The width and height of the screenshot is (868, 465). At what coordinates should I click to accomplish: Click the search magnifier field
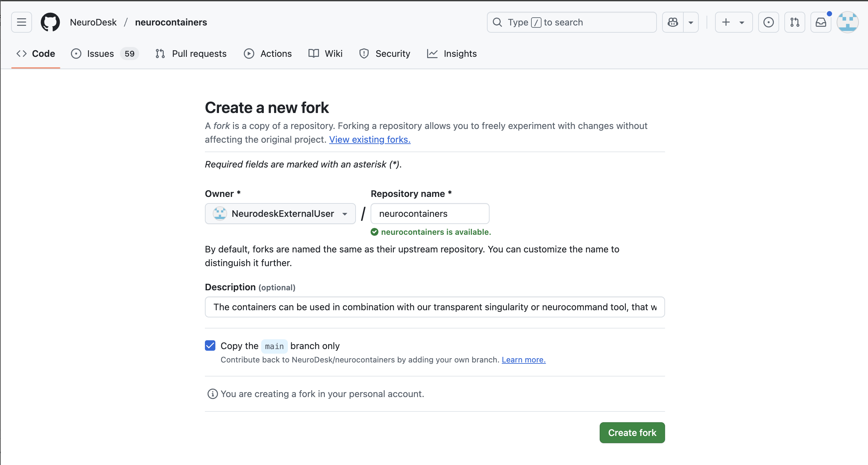coord(572,22)
